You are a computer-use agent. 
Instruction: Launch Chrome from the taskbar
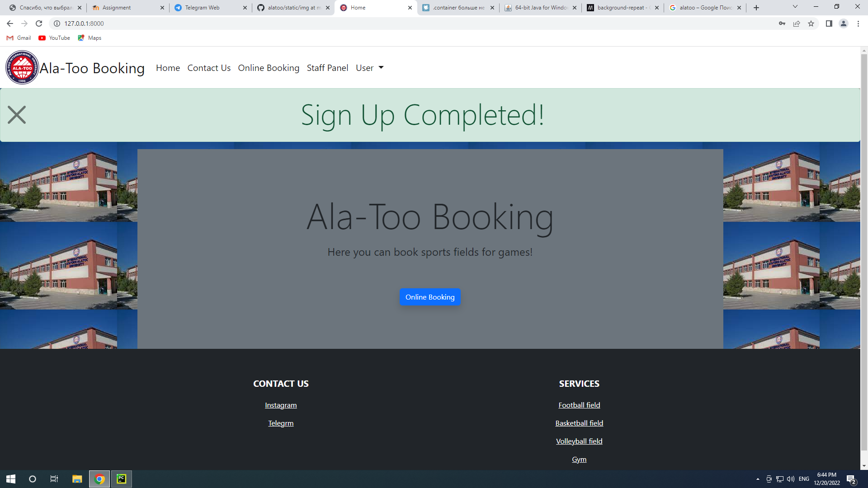point(99,479)
